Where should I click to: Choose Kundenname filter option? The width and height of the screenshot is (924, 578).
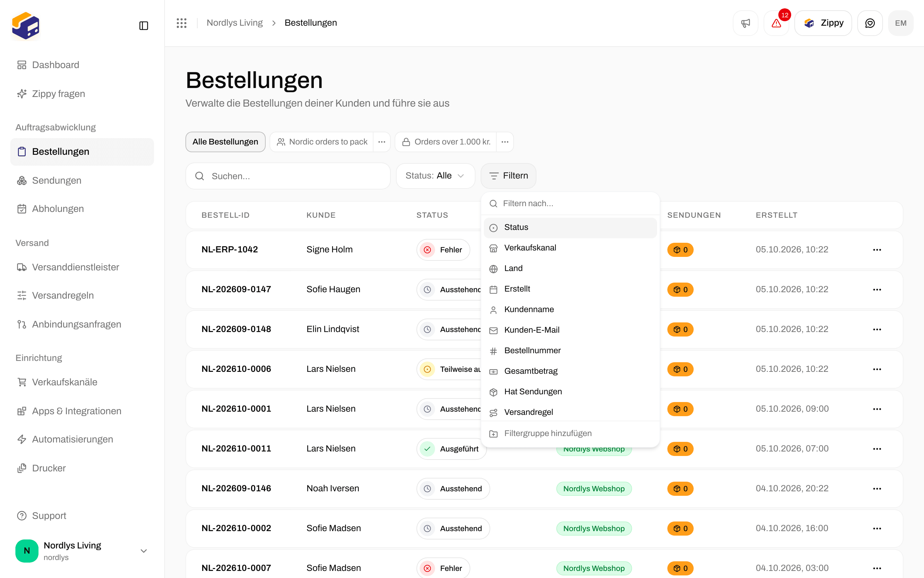(x=570, y=310)
